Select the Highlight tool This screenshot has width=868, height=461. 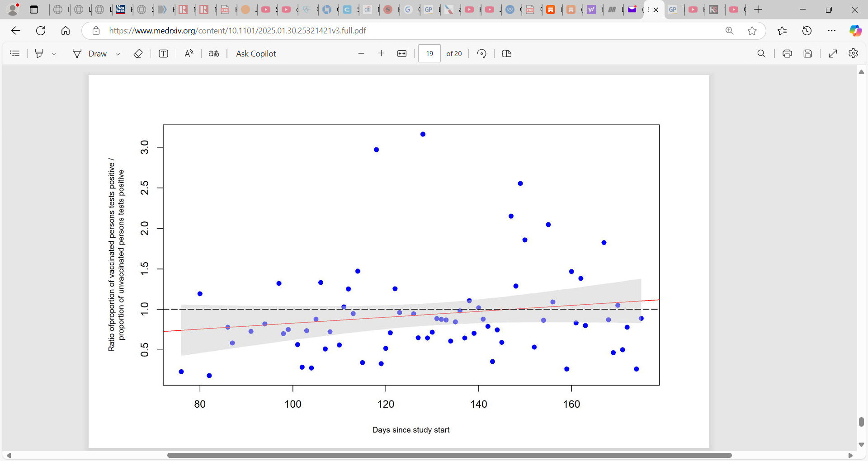39,53
